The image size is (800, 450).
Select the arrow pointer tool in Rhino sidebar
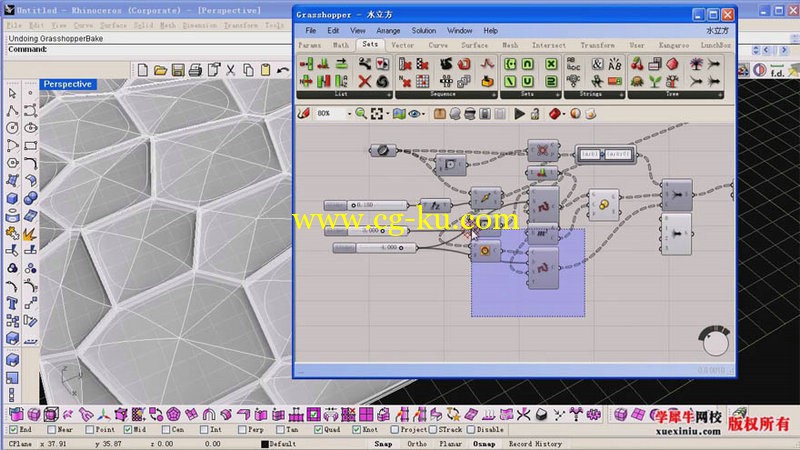coord(13,93)
